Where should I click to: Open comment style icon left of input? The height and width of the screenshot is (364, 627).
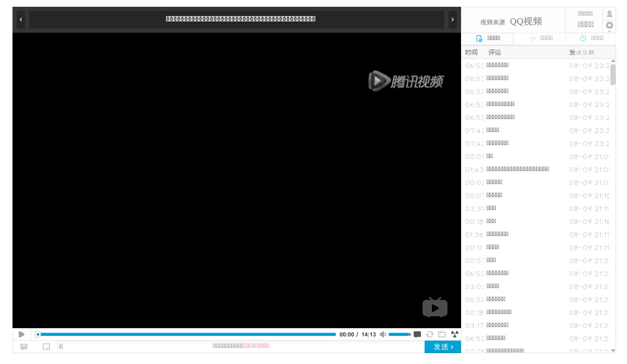[24, 347]
